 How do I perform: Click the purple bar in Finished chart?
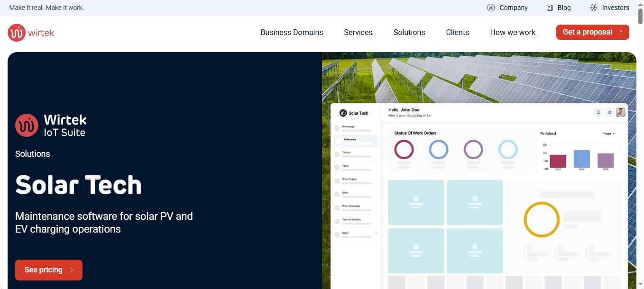[x=606, y=160]
